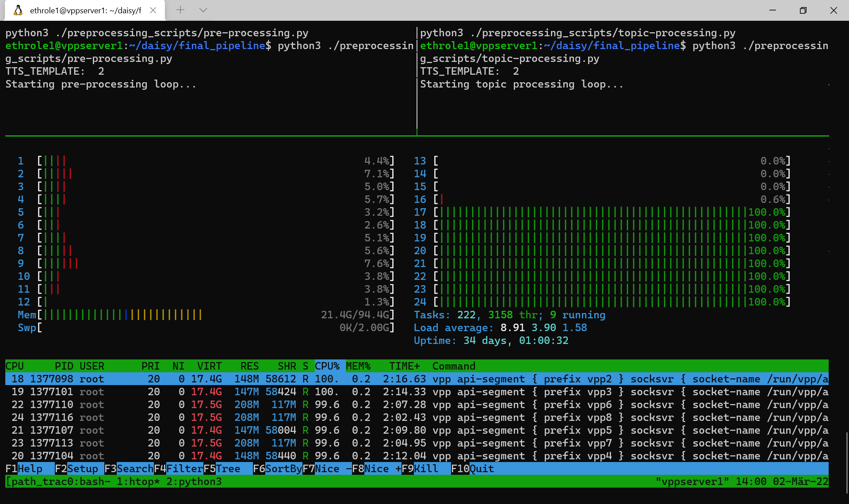Click F4 Filter in htop footer

179,469
